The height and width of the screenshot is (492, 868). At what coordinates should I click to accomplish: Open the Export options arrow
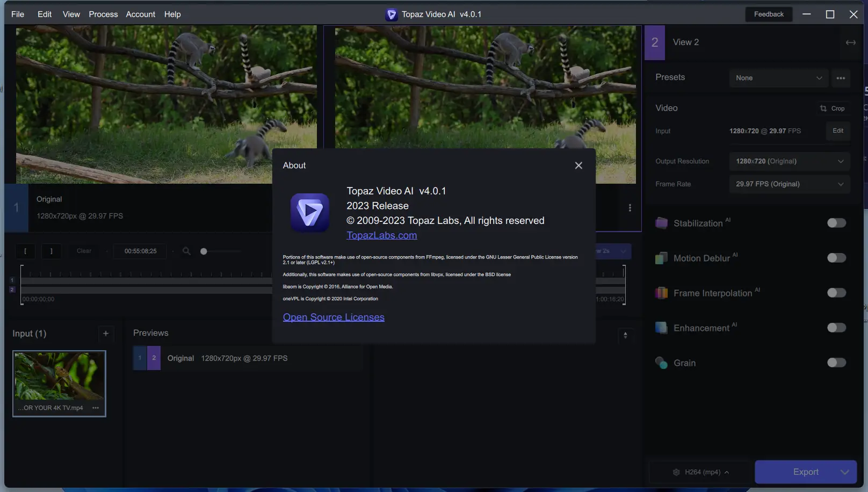coord(845,472)
